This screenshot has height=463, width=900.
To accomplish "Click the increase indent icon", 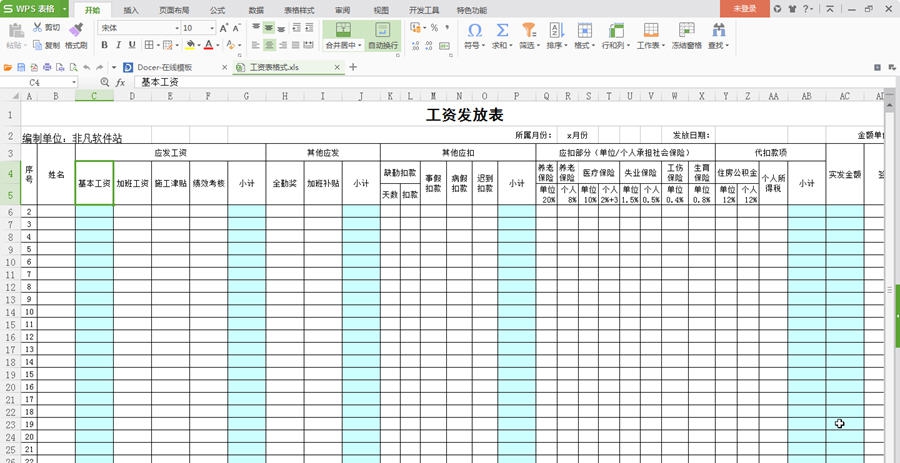I will pos(309,28).
